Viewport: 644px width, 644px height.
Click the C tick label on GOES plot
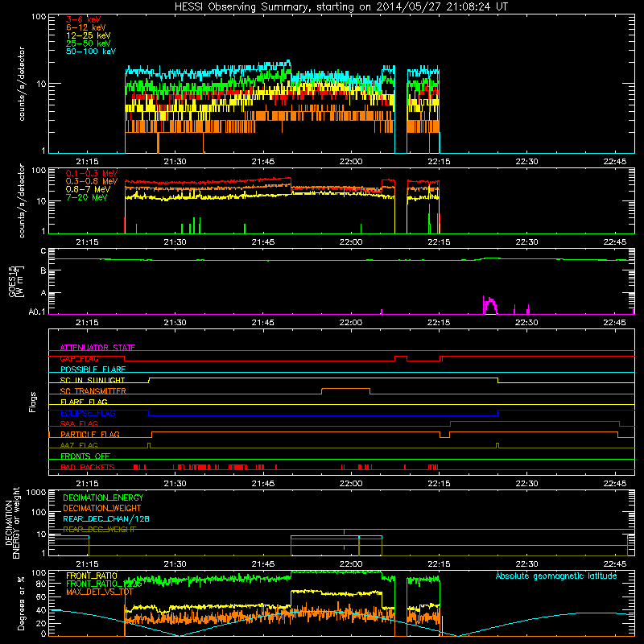point(43,251)
